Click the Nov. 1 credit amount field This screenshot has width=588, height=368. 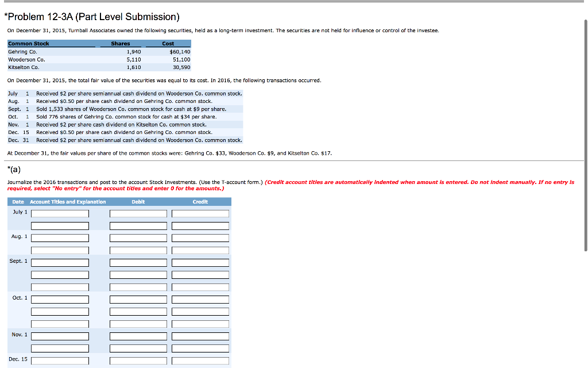coord(200,336)
